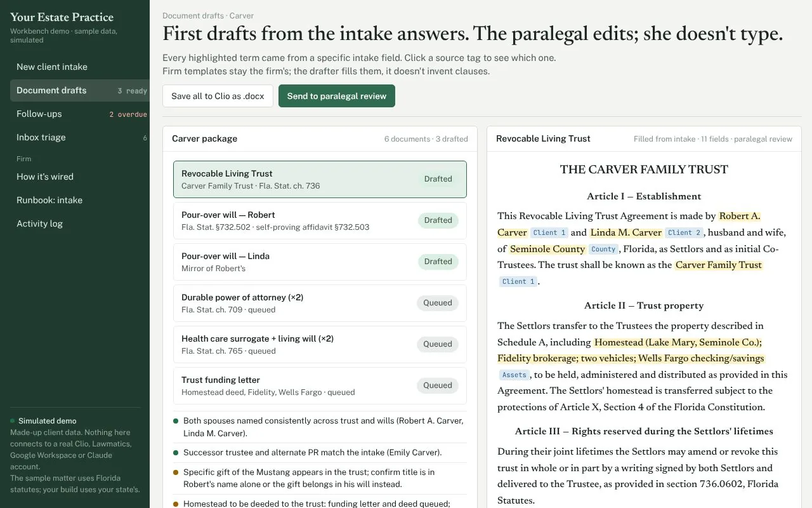Screen dimensions: 812x508
Task: Select Document drafts sidebar item
Action: pyautogui.click(x=79, y=90)
